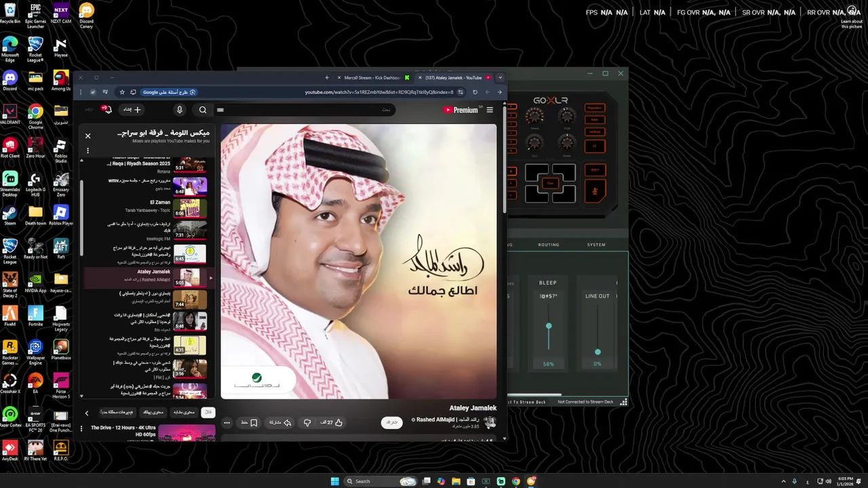
Task: Start voice search with microphone icon
Action: click(x=180, y=110)
